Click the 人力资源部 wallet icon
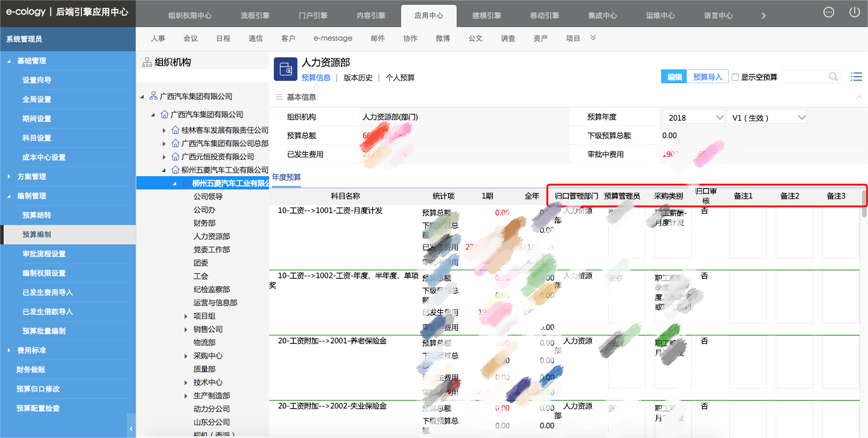868x438 pixels. (x=285, y=69)
